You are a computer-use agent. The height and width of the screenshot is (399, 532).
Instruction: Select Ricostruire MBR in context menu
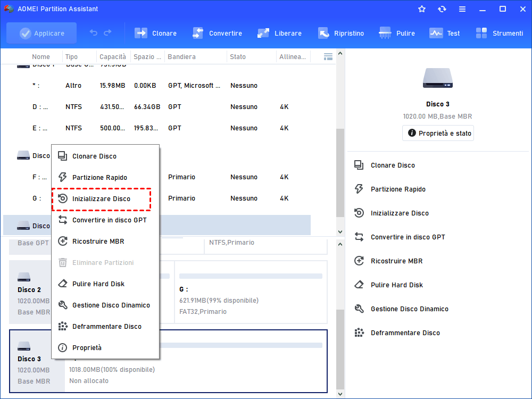tap(105, 241)
